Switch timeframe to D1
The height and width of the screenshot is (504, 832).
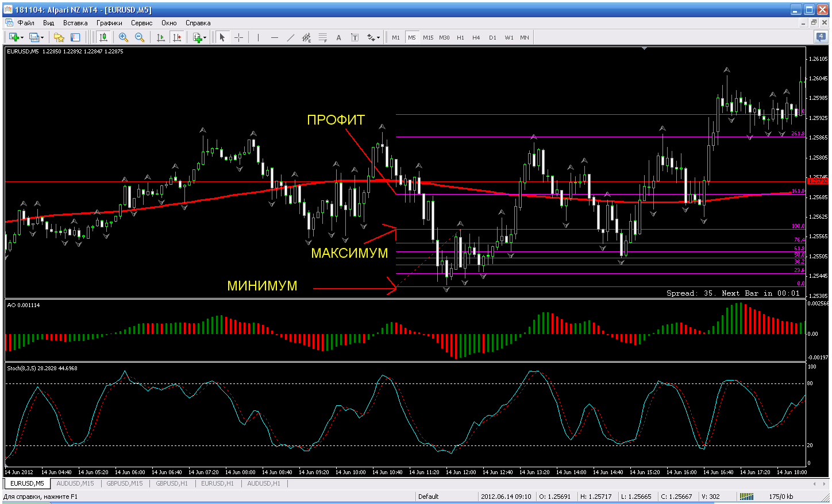pos(492,37)
